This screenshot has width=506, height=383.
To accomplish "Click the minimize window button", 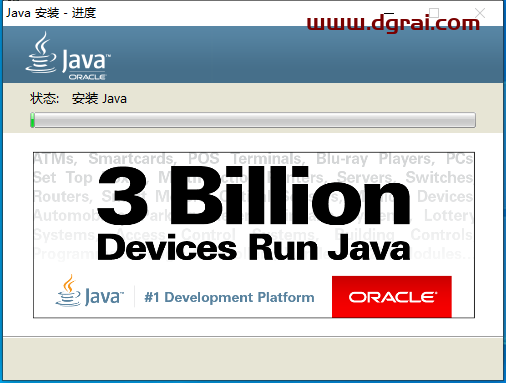I will [x=389, y=13].
